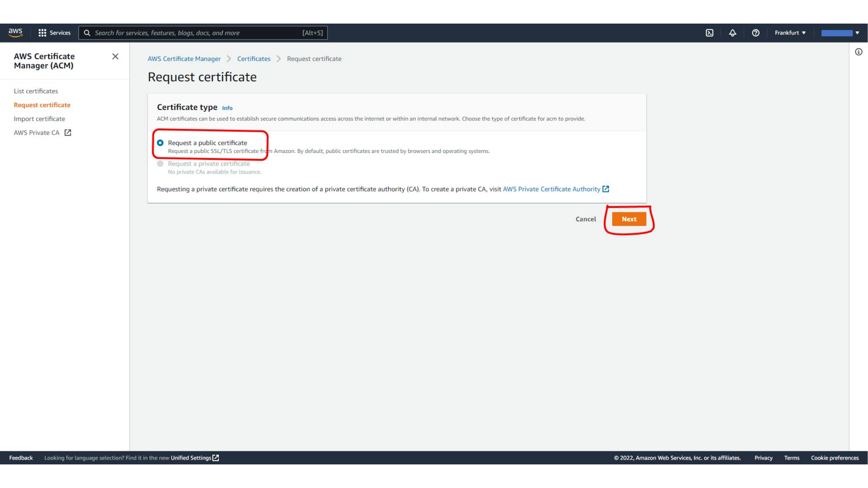The height and width of the screenshot is (488, 868).
Task: Open Privacy footer link
Action: point(763,458)
